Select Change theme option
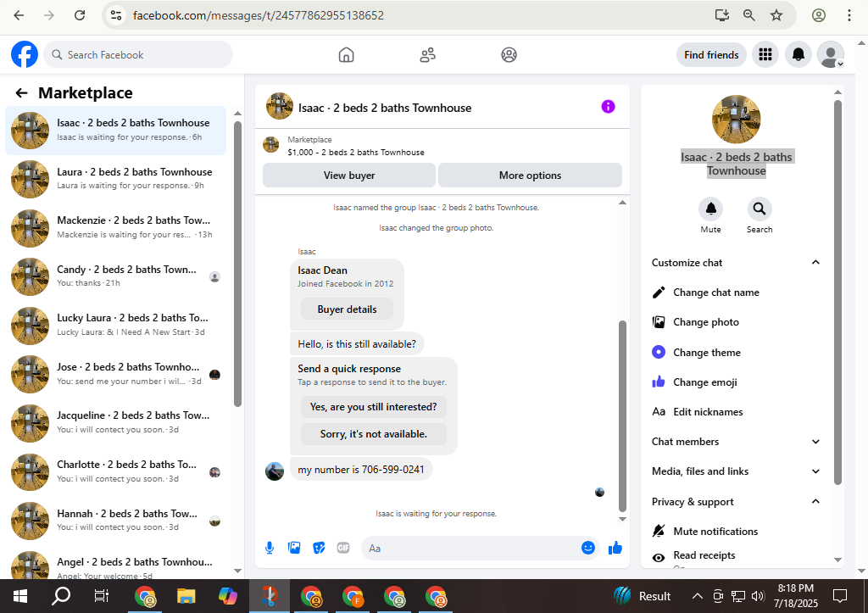The width and height of the screenshot is (868, 613). (x=736, y=352)
